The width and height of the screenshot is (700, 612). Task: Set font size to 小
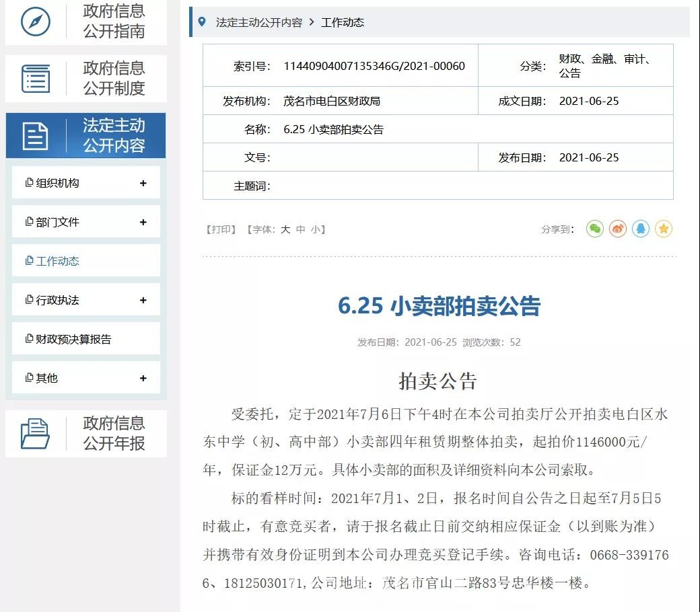(316, 229)
